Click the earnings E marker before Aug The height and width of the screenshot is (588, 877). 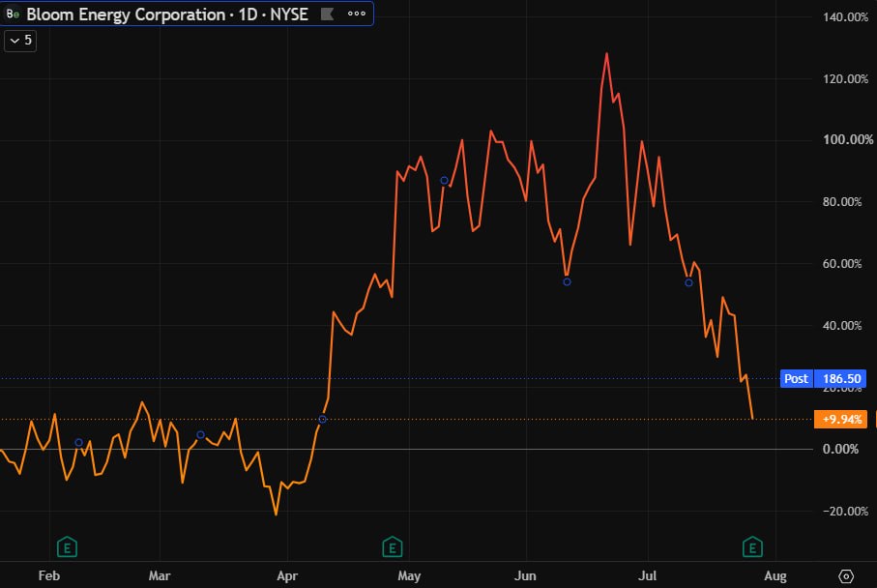click(x=752, y=546)
